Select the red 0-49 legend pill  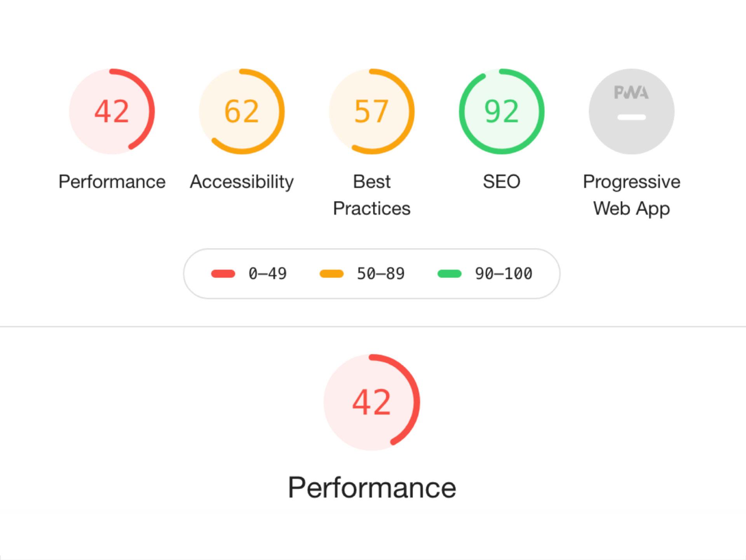point(223,274)
